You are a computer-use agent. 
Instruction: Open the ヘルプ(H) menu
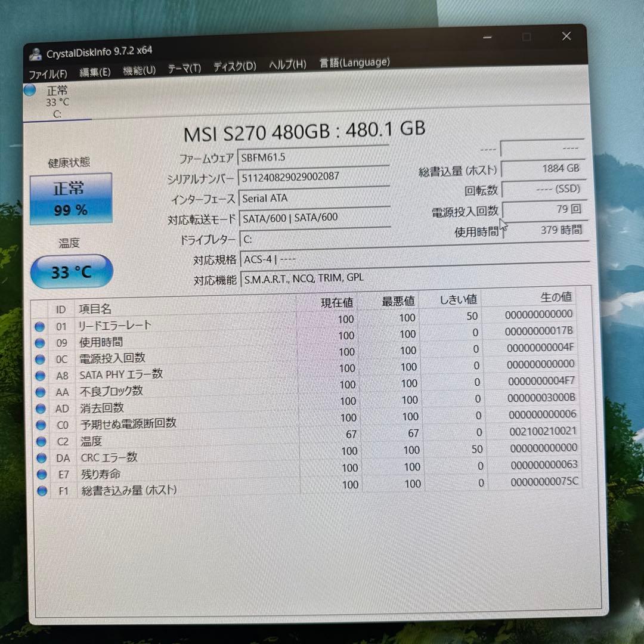click(286, 64)
